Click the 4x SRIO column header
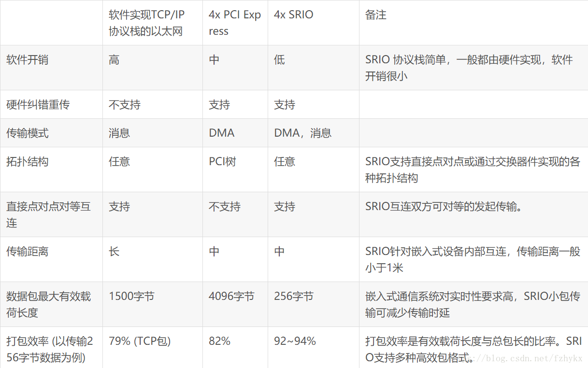The image size is (588, 368). point(294,15)
